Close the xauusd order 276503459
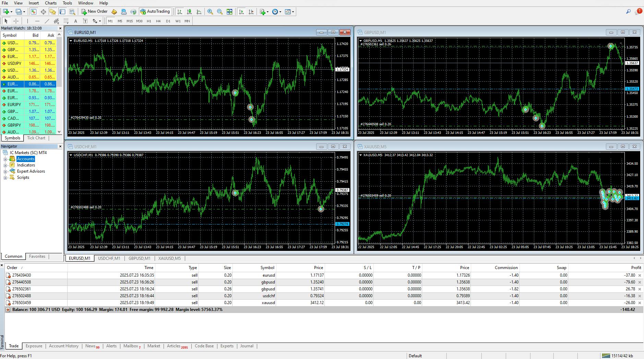 pos(639,303)
